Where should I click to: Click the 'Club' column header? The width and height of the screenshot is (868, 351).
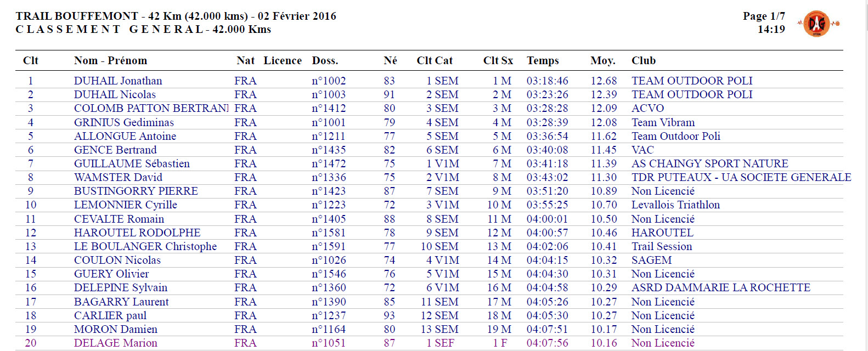[x=644, y=60]
